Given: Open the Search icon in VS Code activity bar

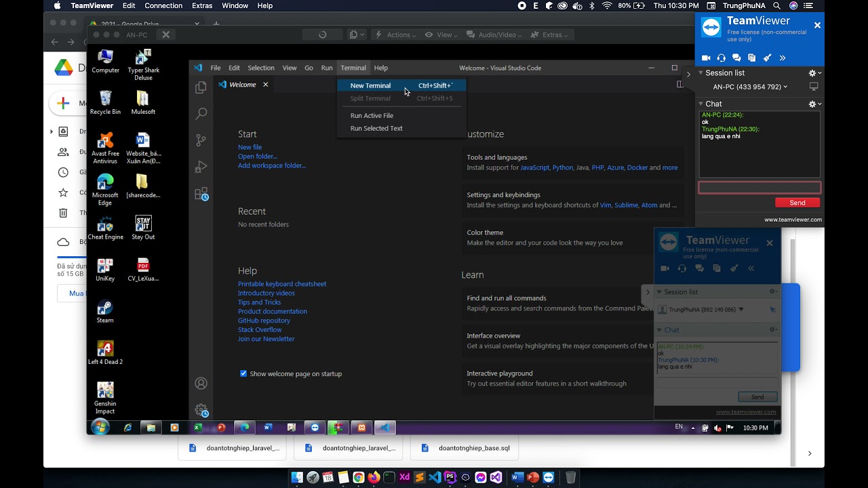Looking at the screenshot, I should (201, 114).
